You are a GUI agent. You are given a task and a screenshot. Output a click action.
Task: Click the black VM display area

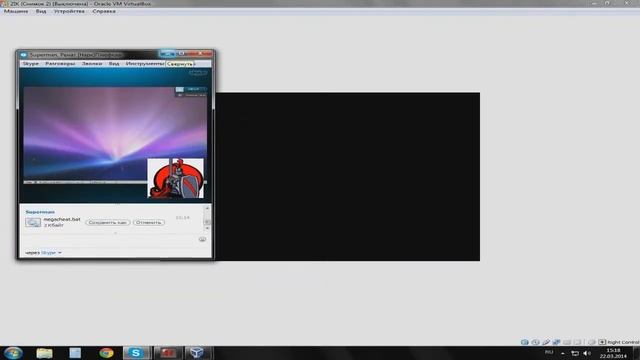click(347, 177)
